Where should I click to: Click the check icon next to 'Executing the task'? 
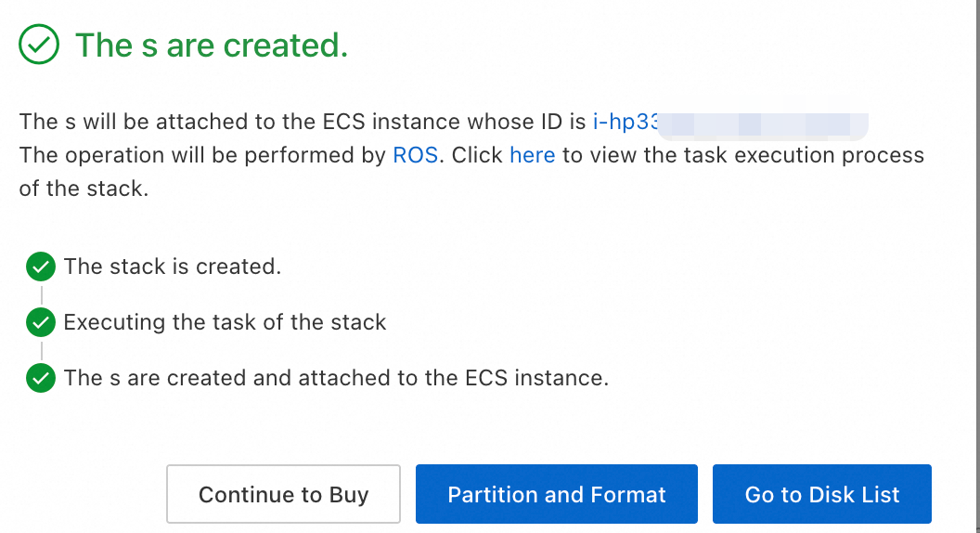click(x=41, y=323)
